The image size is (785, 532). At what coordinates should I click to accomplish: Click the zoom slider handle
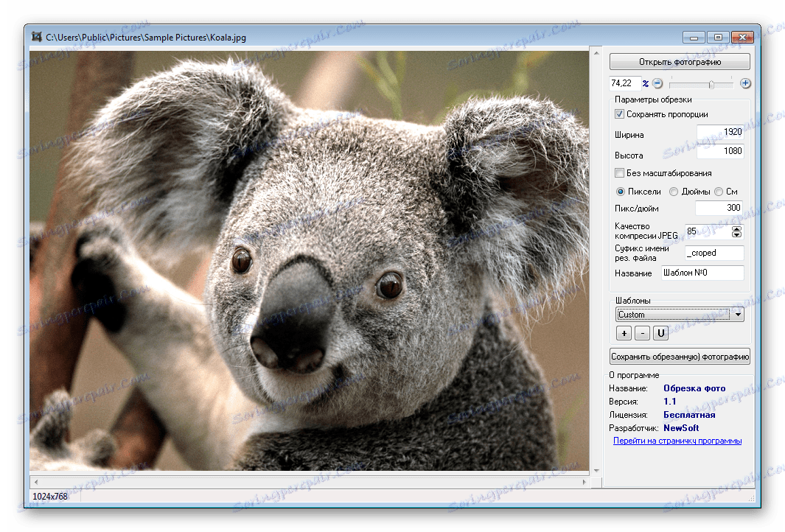[711, 84]
